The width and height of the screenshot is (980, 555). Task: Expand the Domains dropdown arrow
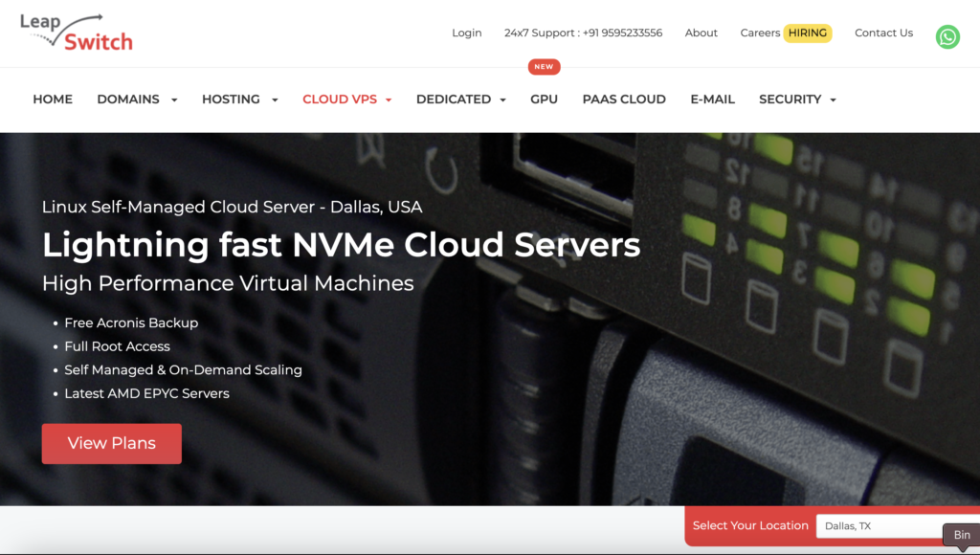tap(174, 100)
